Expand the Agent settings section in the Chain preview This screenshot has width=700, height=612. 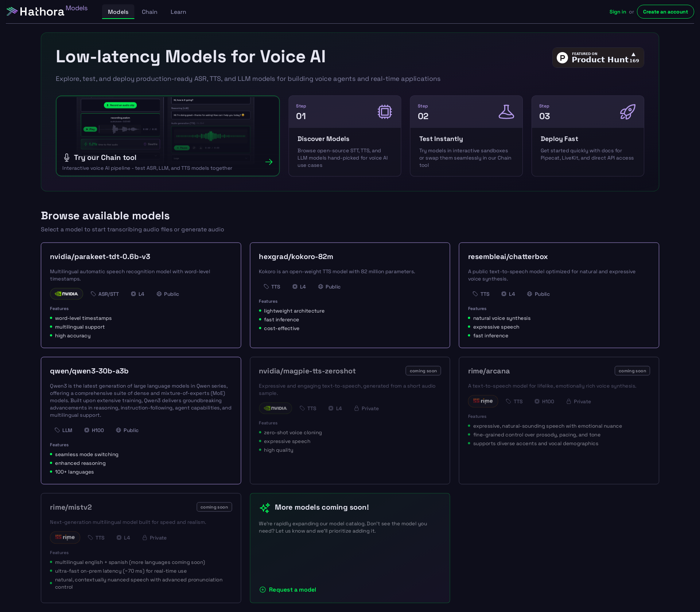(120, 156)
